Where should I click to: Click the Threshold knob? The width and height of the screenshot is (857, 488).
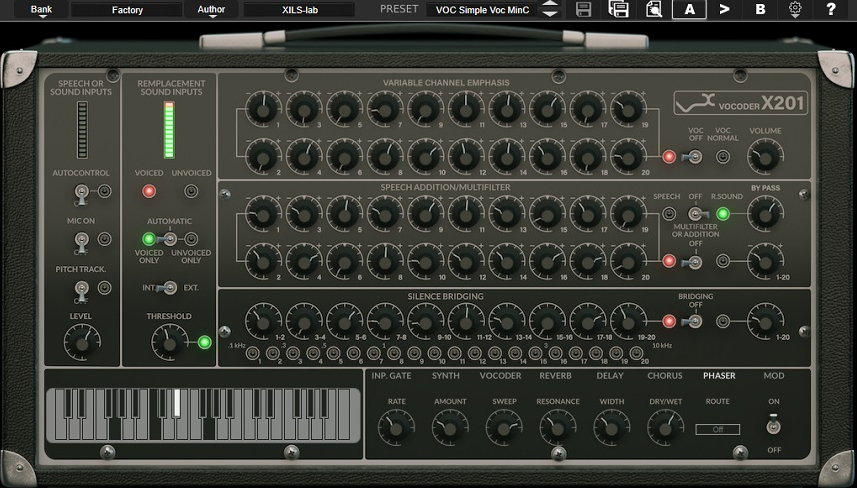tap(169, 343)
